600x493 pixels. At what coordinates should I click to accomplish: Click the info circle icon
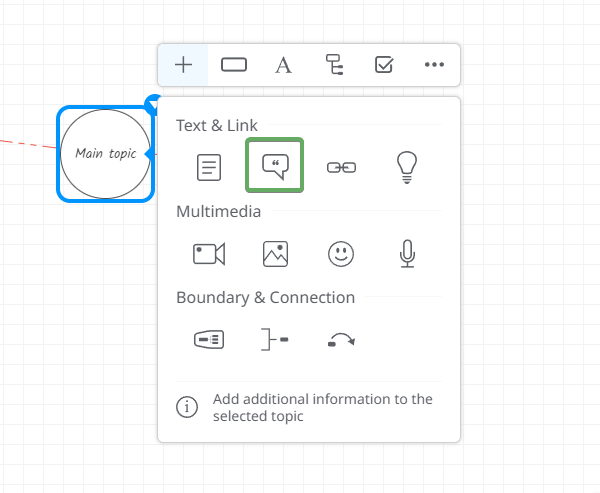pyautogui.click(x=187, y=407)
